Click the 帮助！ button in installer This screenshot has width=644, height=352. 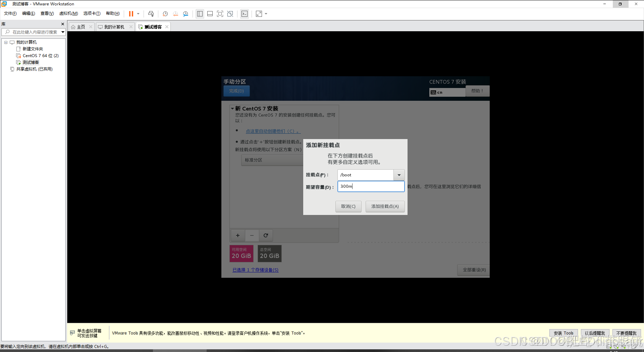click(477, 91)
